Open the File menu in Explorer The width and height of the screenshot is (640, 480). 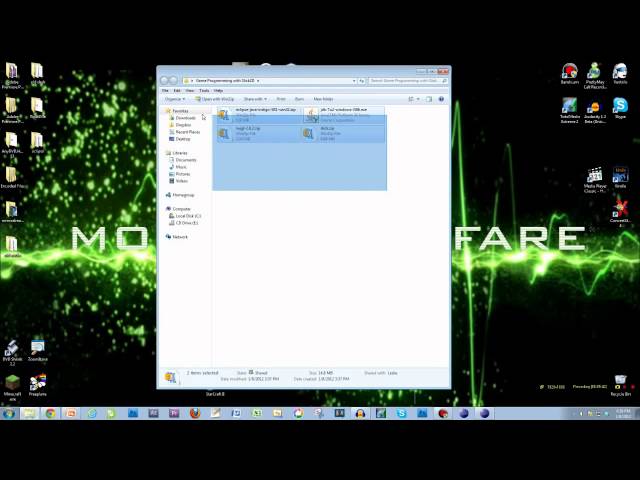click(x=165, y=91)
